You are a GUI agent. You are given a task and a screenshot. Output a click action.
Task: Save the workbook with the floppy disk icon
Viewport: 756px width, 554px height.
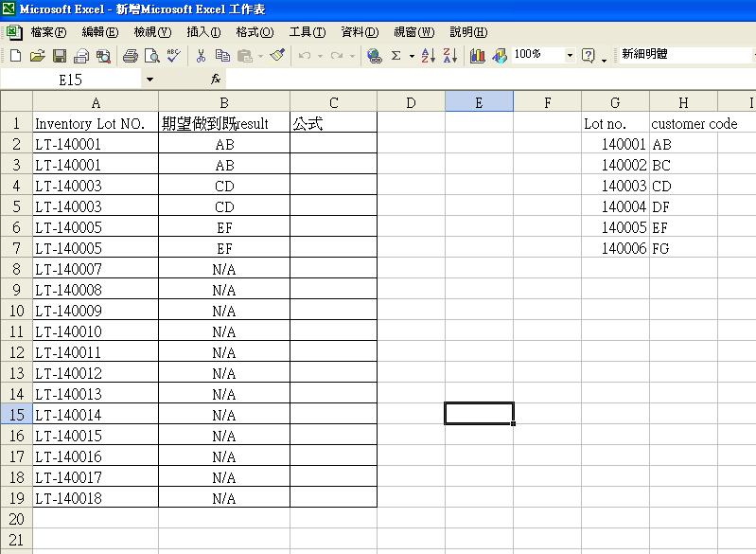pyautogui.click(x=60, y=56)
